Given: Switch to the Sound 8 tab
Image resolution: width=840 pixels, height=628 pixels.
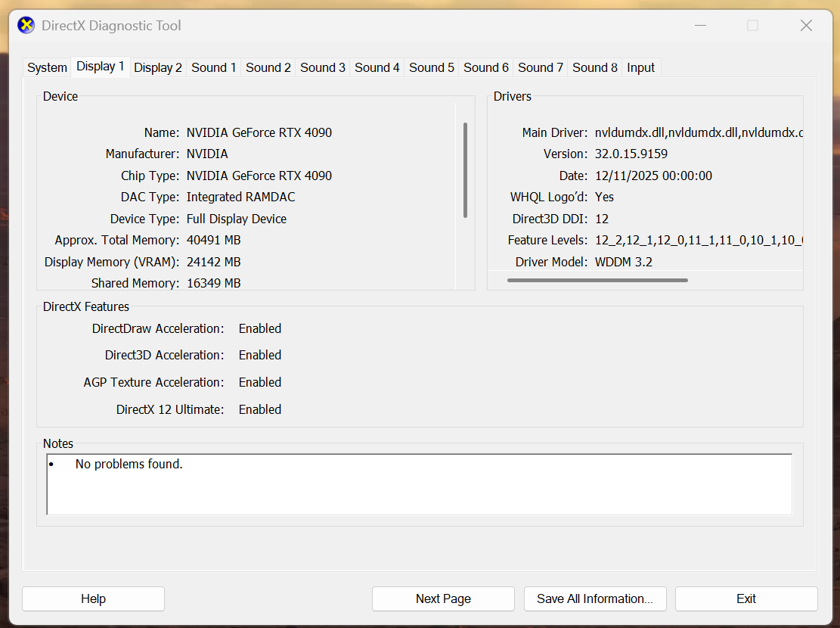Looking at the screenshot, I should click(594, 67).
